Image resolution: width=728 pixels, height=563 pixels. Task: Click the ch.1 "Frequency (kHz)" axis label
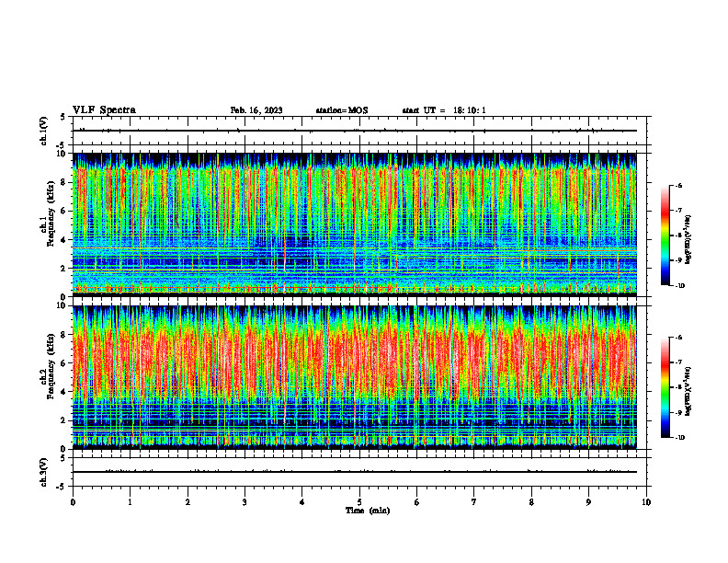[x=51, y=213]
